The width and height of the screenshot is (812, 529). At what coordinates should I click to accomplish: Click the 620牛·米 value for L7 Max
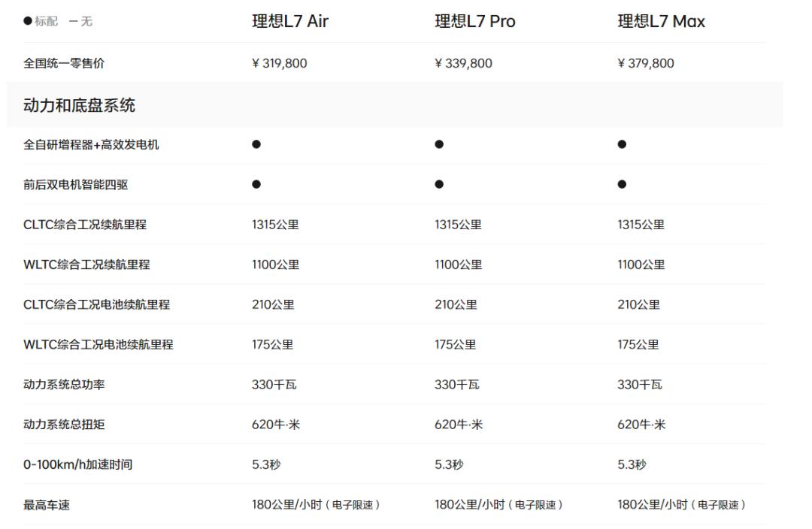[641, 425]
